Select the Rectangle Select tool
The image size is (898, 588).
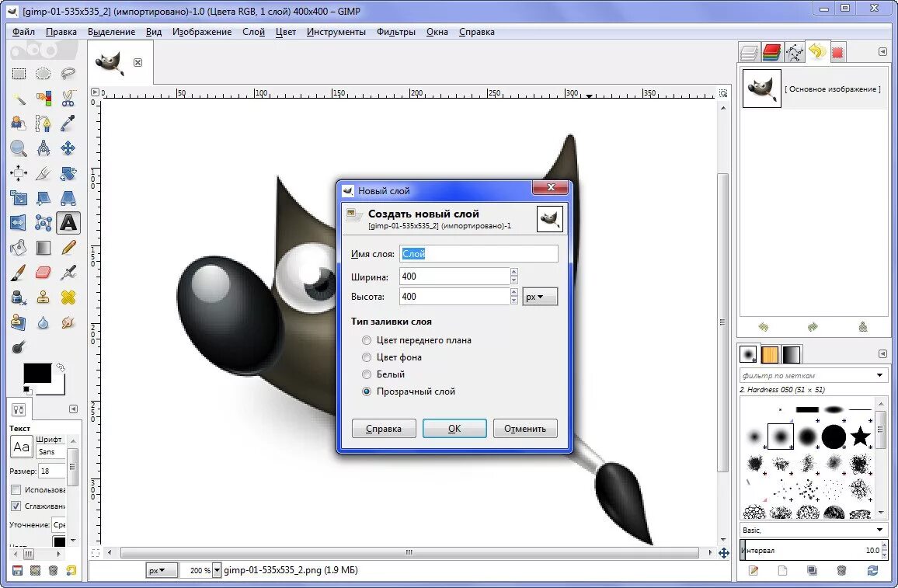point(19,73)
